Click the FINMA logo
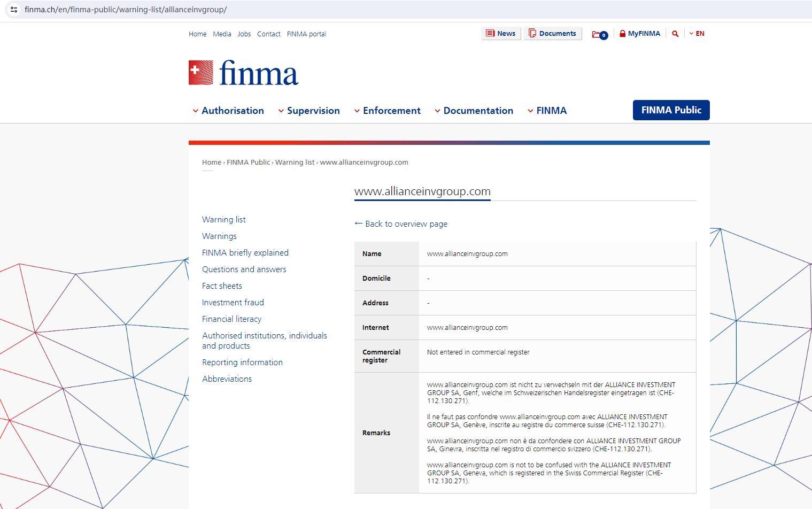This screenshot has height=509, width=812. tap(243, 73)
